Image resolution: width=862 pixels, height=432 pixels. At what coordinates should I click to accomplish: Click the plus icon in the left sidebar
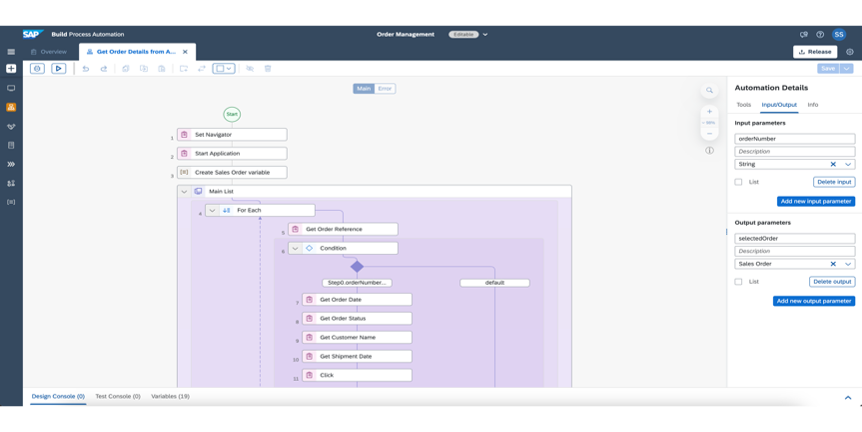pyautogui.click(x=11, y=69)
